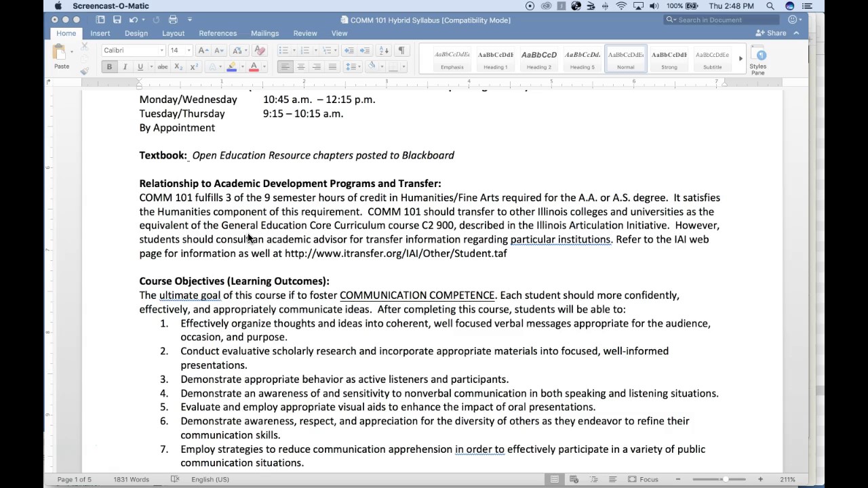The height and width of the screenshot is (488, 868).
Task: Click the Sort A-Z icon
Action: click(384, 50)
